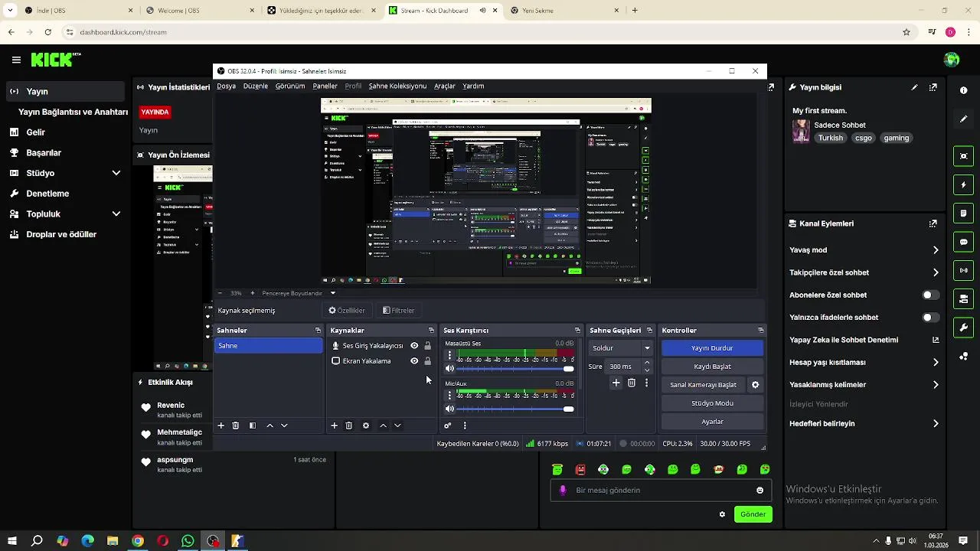Open Yasaklanmış kelimeler chevron
This screenshot has width=980, height=551.
click(x=936, y=385)
